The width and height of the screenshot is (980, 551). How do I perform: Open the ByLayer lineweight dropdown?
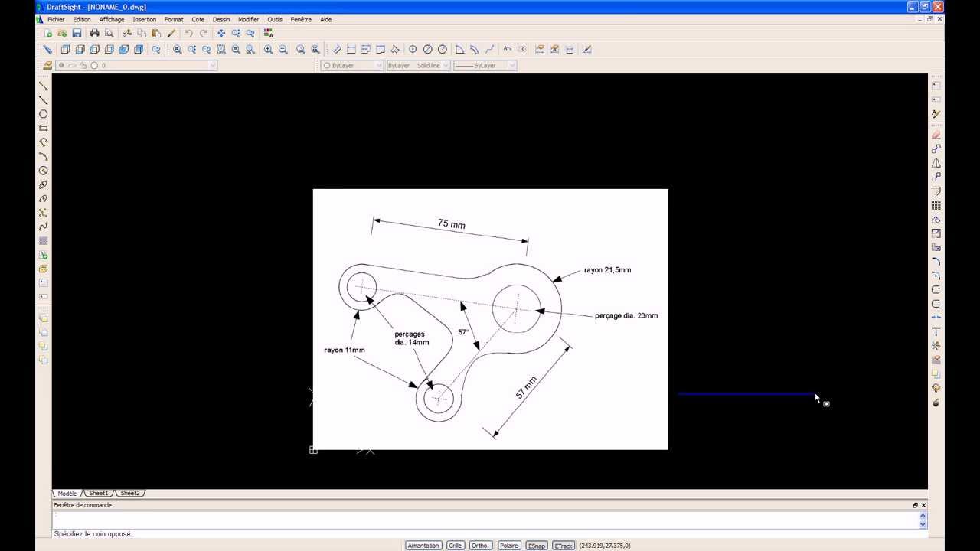click(485, 66)
